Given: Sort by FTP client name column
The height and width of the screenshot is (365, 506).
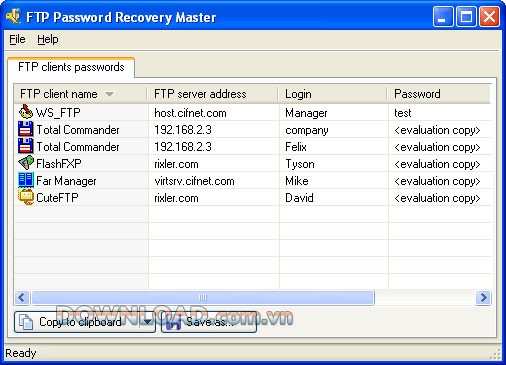Looking at the screenshot, I should click(80, 94).
